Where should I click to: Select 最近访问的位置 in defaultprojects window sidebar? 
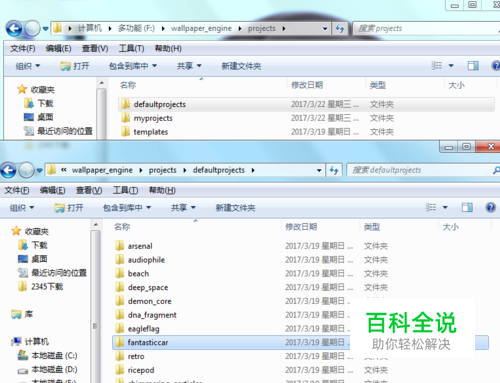click(x=52, y=273)
